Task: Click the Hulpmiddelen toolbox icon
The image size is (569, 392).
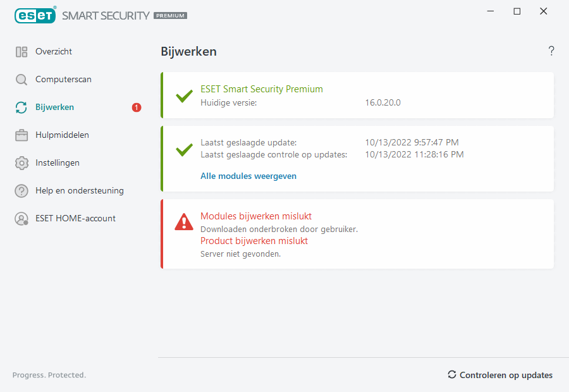Action: click(21, 135)
